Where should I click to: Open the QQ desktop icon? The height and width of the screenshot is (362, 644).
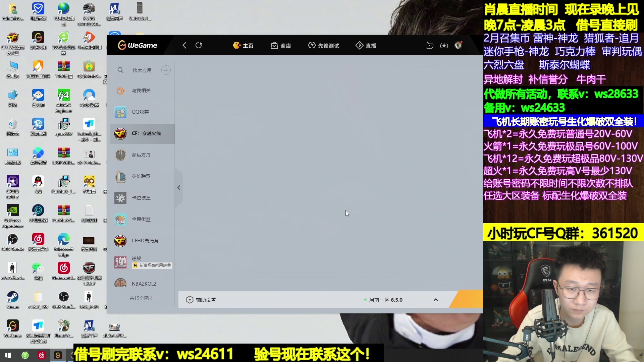(x=38, y=184)
